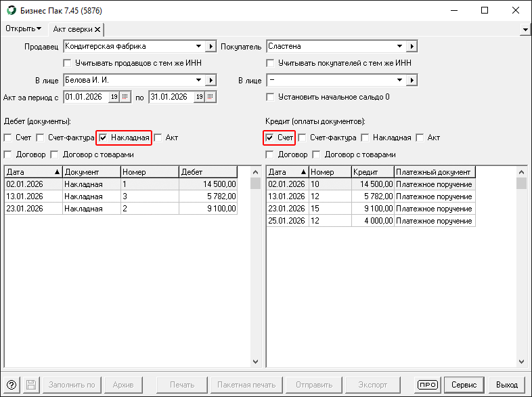Click the help question mark icon
The width and height of the screenshot is (532, 397).
12,384
